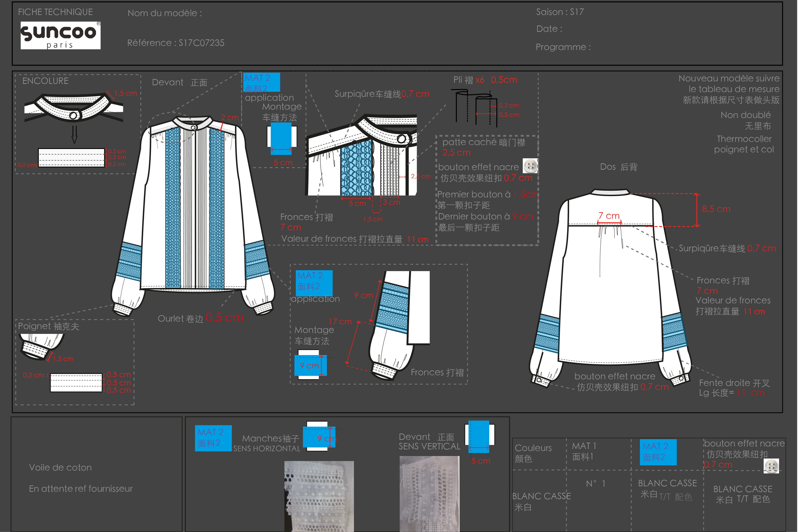Click the blue MAT 2 label near Devant
Viewport: 798px width, 532px height.
(x=262, y=82)
